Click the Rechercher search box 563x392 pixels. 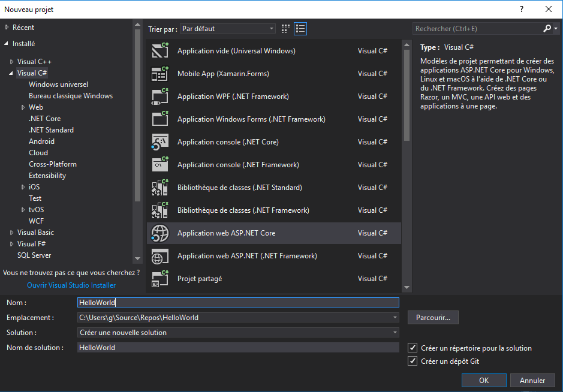coord(477,28)
